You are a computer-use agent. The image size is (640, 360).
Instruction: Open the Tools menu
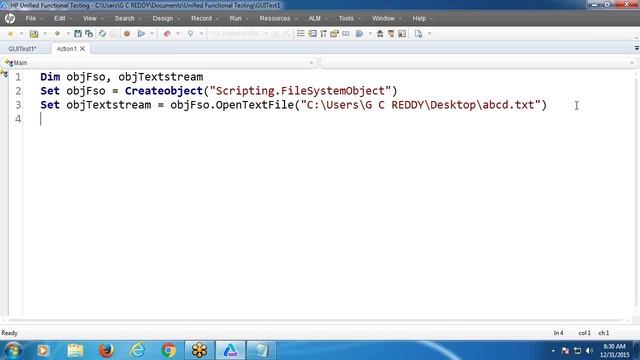[346, 18]
